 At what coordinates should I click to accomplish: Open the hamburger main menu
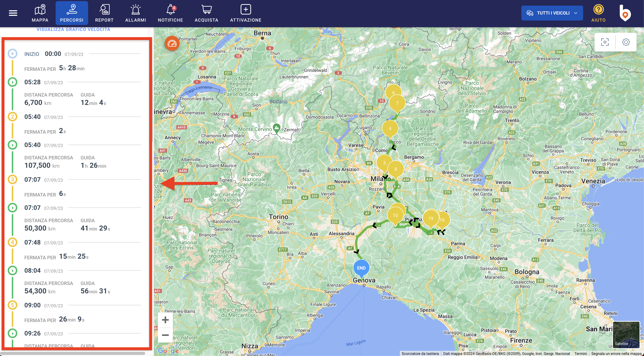[x=13, y=13]
